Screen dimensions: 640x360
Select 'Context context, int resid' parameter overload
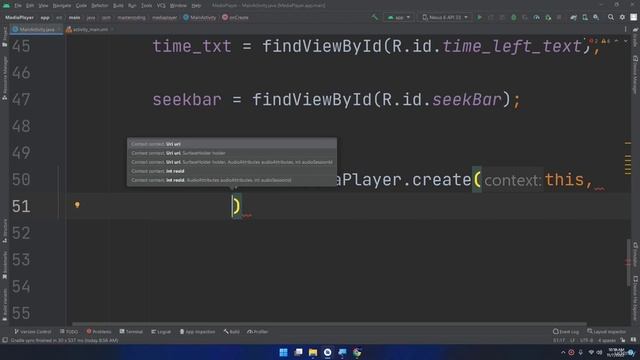(x=232, y=171)
